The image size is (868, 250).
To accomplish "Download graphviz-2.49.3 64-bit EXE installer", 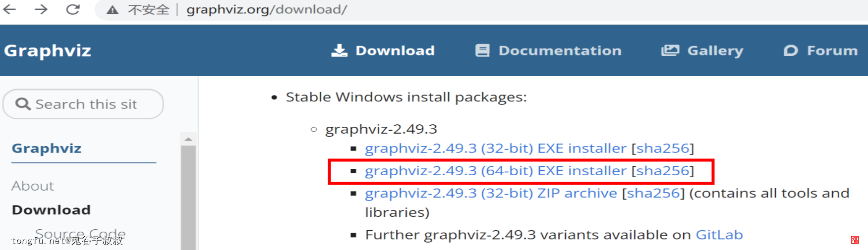I will [496, 171].
